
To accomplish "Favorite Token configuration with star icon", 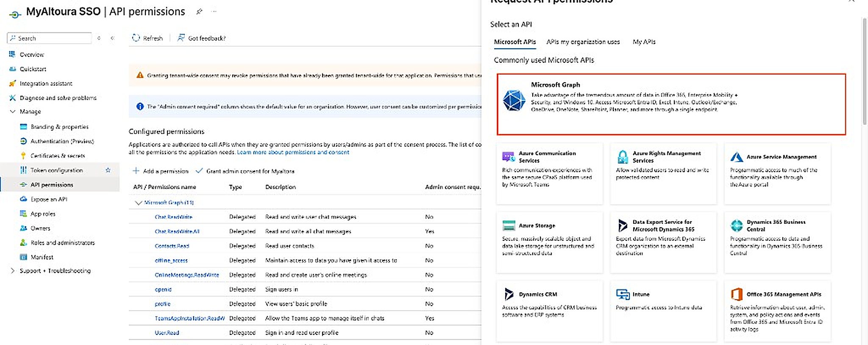I will [x=108, y=170].
